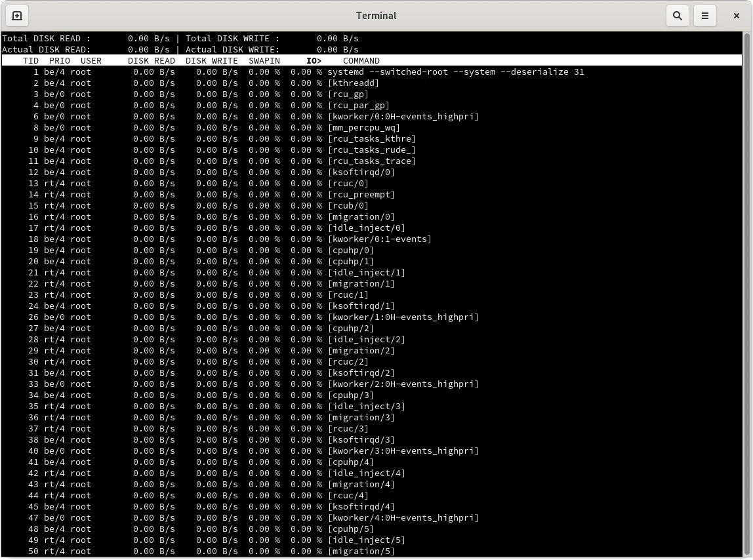Click the Terminal title bar text

(376, 16)
